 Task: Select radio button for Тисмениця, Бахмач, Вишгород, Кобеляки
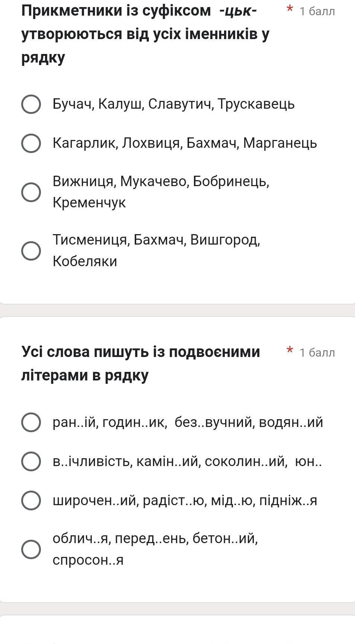pos(31,251)
